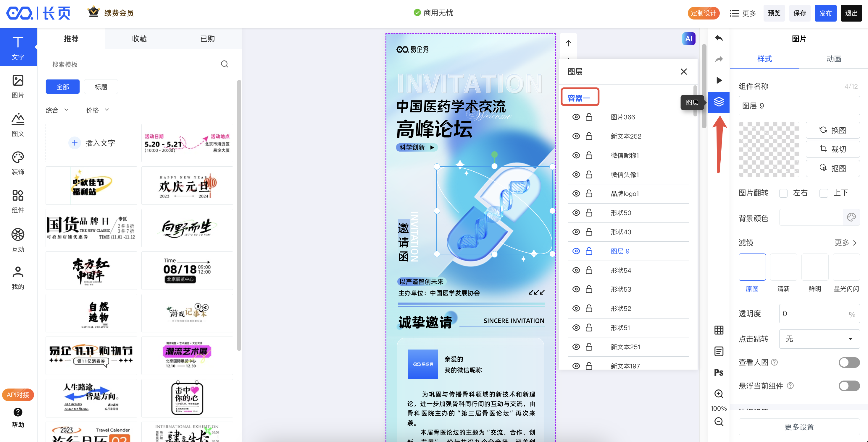Click the zoom in magnifier icon
Viewport: 868px width, 442px height.
(718, 394)
